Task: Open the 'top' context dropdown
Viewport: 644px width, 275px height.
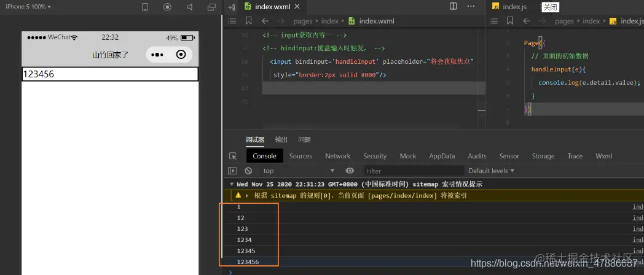Action: tap(299, 171)
